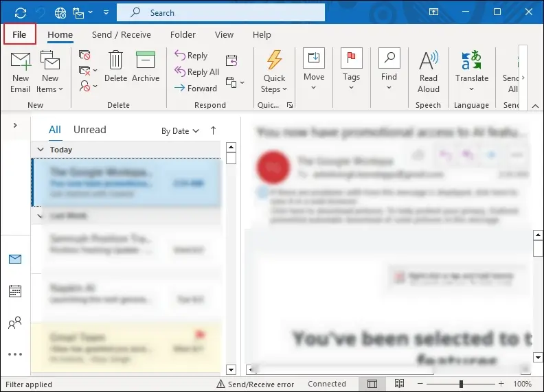Screen dimensions: 544x392
Task: Click inside the Search box
Action: 220,13
